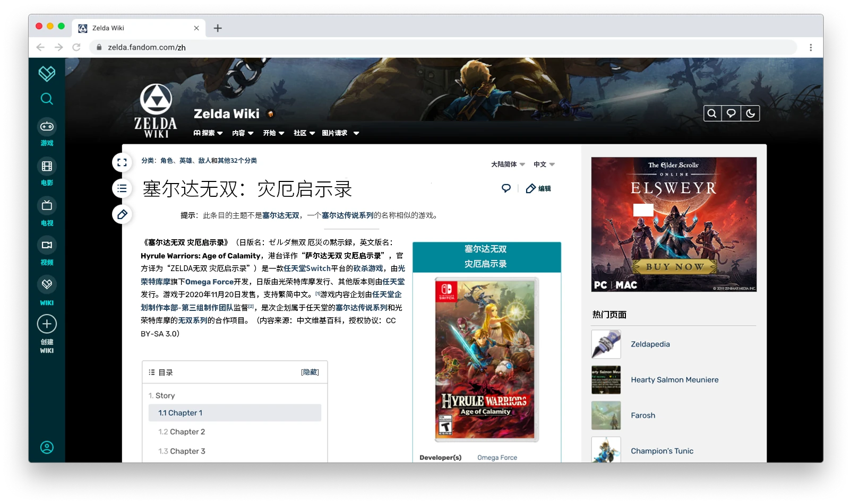Screen dimensions: 859x504
Task: Open the 视频 (video) section icon
Action: (x=47, y=245)
